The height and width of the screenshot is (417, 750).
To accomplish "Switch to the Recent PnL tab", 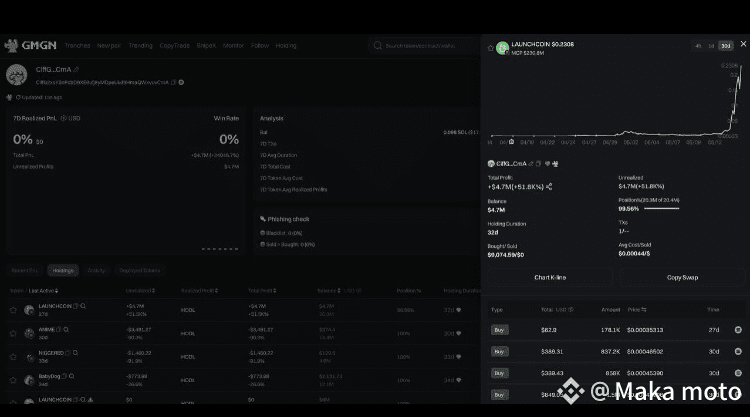I will click(x=25, y=270).
